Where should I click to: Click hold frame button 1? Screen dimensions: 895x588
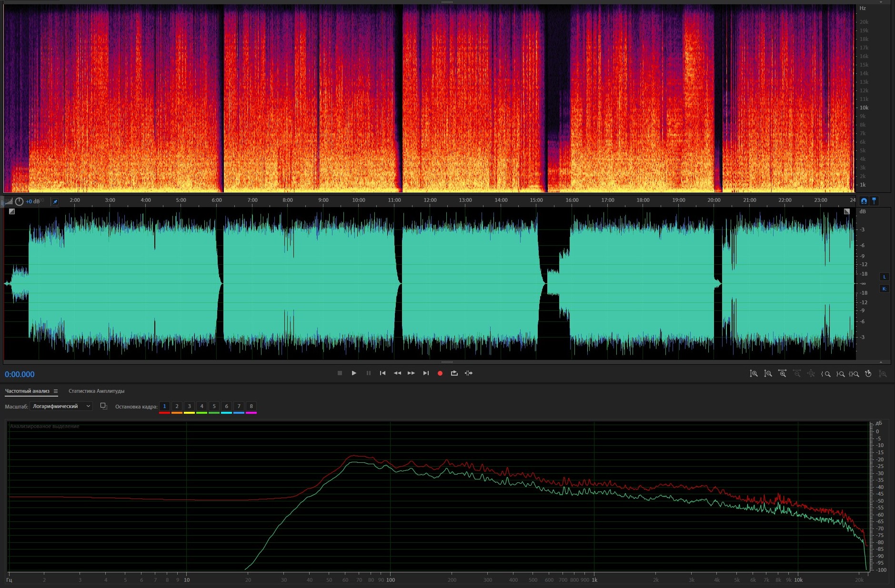click(x=164, y=407)
